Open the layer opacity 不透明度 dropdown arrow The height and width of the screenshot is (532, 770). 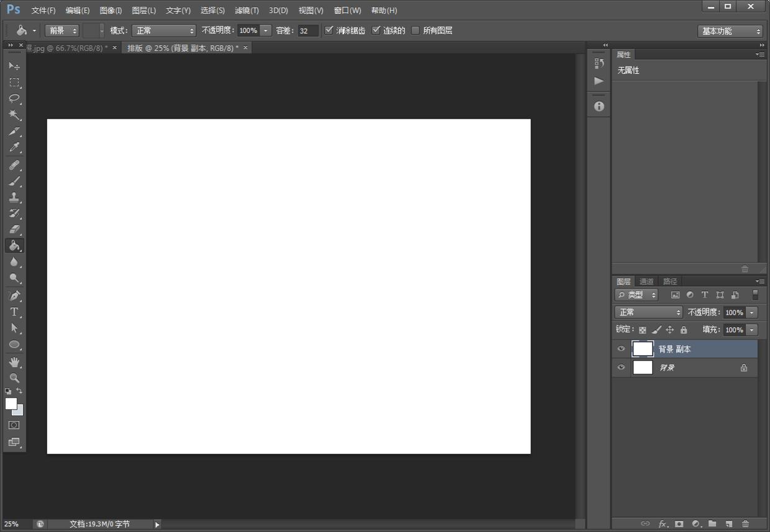coord(752,312)
